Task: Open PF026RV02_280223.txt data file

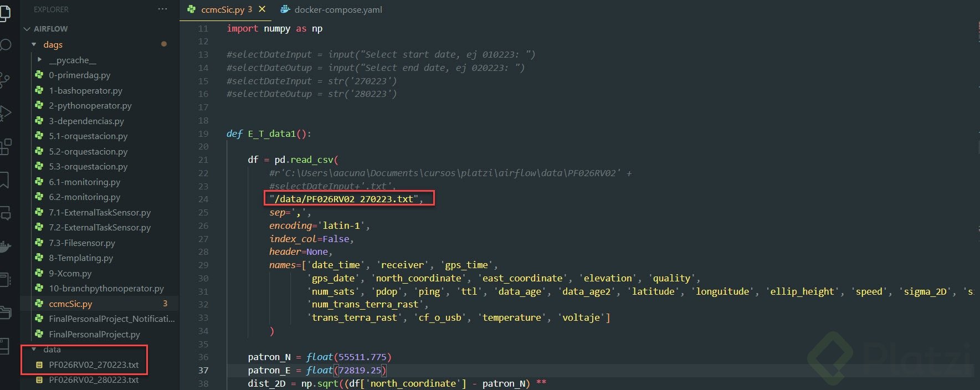Action: point(93,379)
